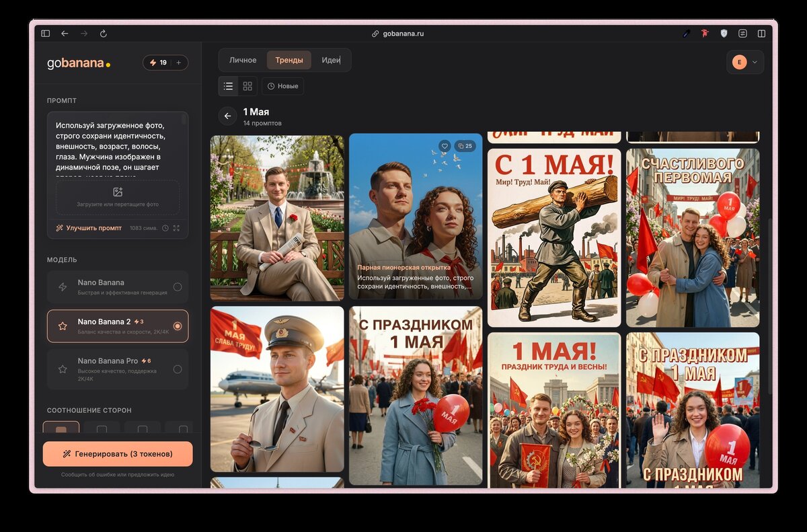Open the Личное tab
The width and height of the screenshot is (807, 532).
[243, 60]
